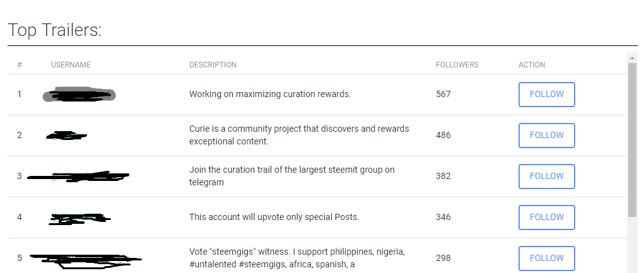Image resolution: width=644 pixels, height=273 pixels.
Task: Click the scrollbar up arrow
Action: click(632, 58)
